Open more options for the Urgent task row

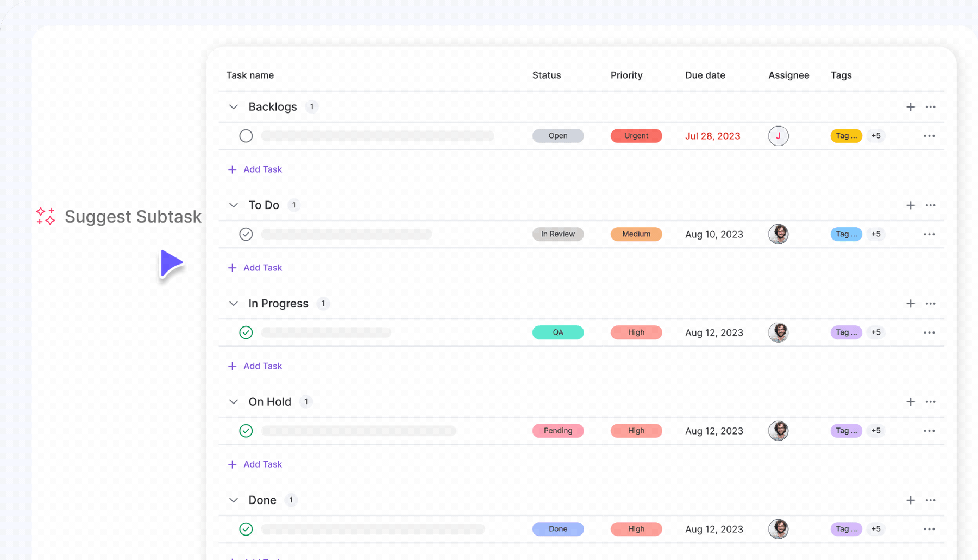(x=929, y=136)
